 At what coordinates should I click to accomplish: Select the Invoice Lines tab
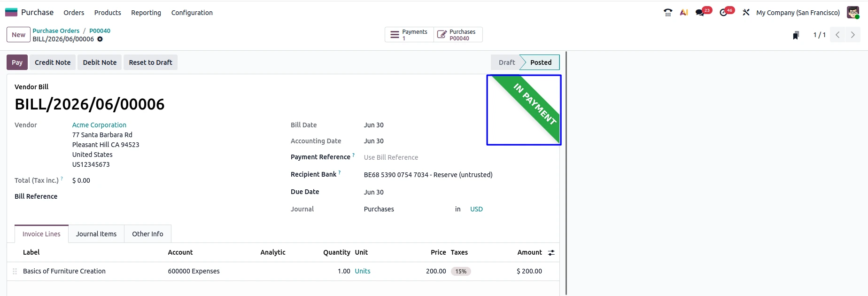click(41, 234)
